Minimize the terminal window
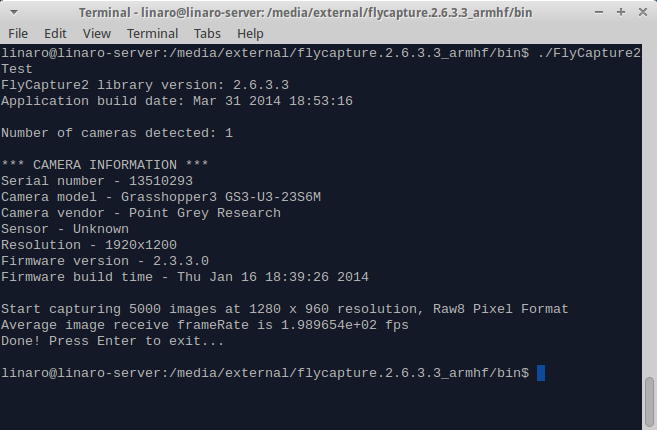This screenshot has height=430, width=657. point(599,13)
